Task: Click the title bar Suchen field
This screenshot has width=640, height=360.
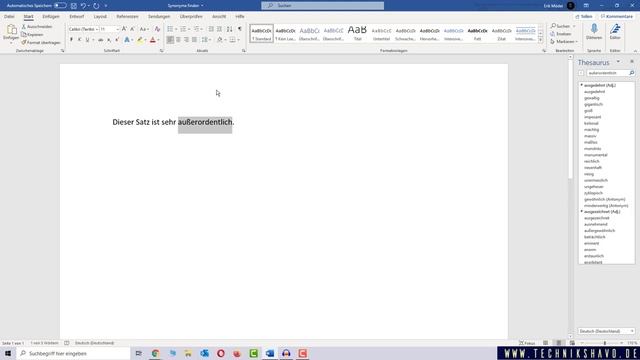Action: pyautogui.click(x=322, y=6)
